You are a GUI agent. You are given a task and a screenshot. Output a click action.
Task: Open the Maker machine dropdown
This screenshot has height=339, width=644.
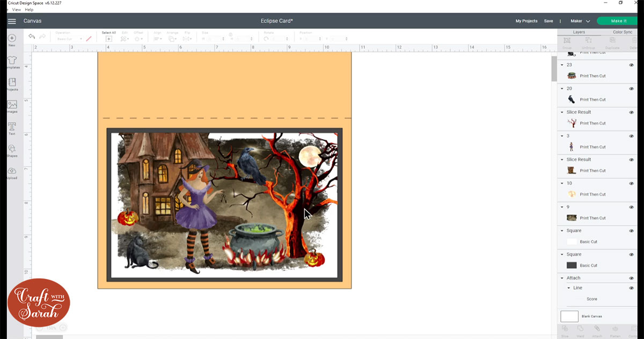(x=580, y=21)
